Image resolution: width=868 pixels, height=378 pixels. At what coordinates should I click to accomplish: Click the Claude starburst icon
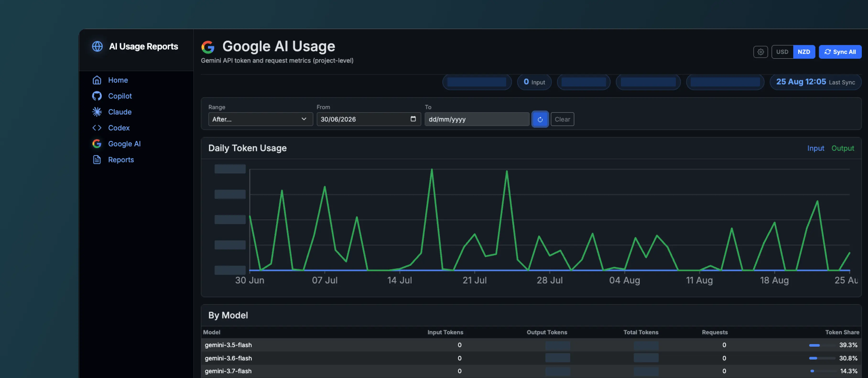pos(97,112)
